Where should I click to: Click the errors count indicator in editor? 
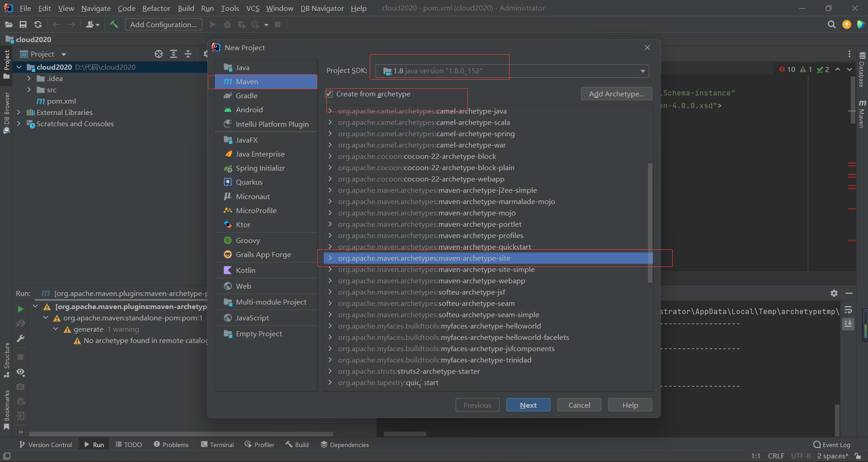coord(787,69)
